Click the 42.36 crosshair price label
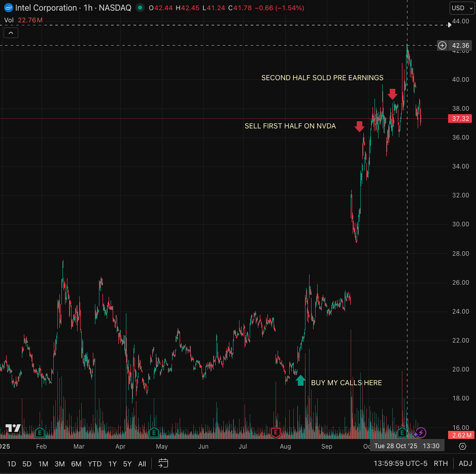Viewport: 476px width, 474px height. tap(460, 46)
